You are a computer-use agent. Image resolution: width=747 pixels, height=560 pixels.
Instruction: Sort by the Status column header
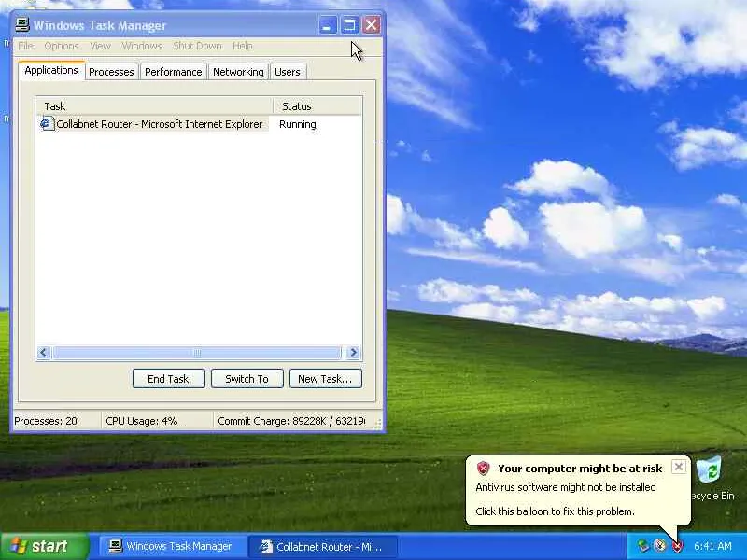coord(317,106)
